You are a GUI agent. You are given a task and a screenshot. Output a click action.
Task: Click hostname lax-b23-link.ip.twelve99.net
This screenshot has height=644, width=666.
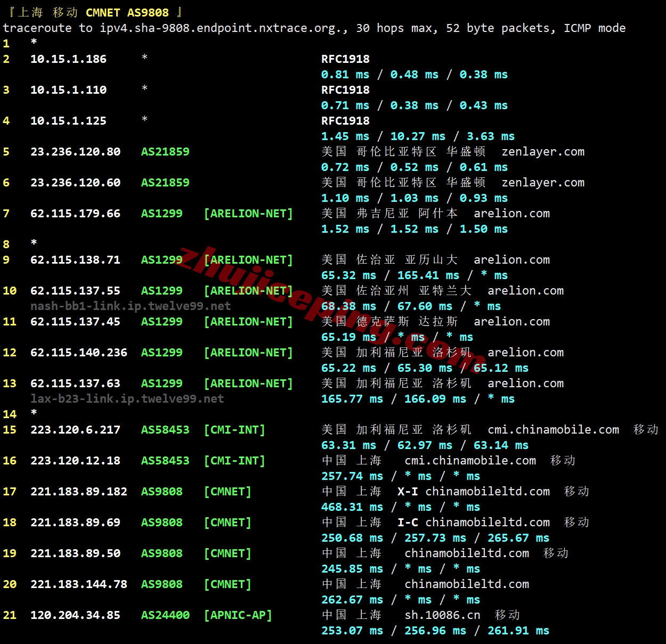127,399
